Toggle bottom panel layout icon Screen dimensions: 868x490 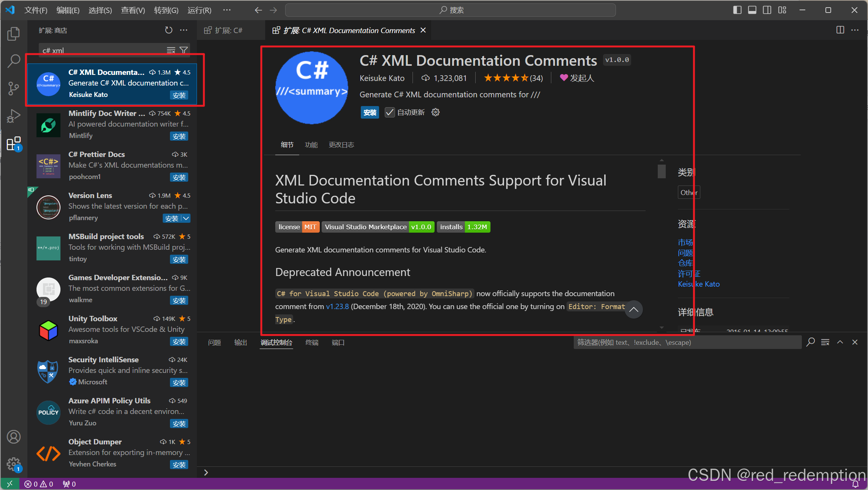pyautogui.click(x=752, y=10)
